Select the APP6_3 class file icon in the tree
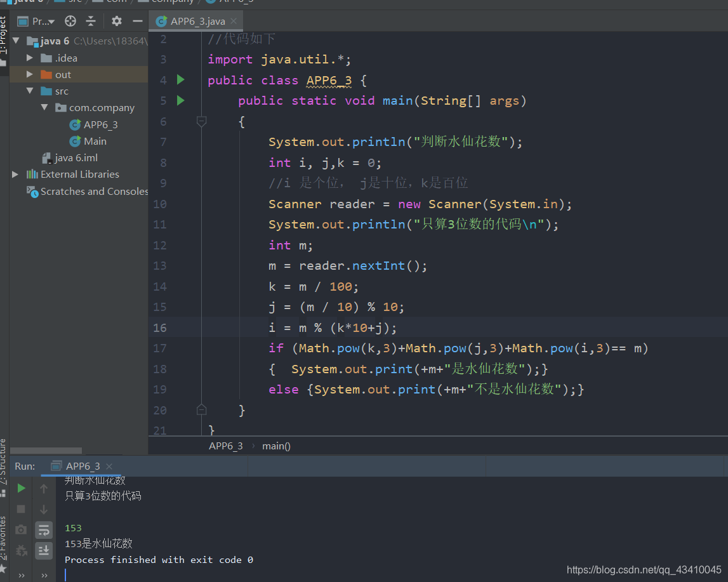Screen dimensions: 728x582 75,125
